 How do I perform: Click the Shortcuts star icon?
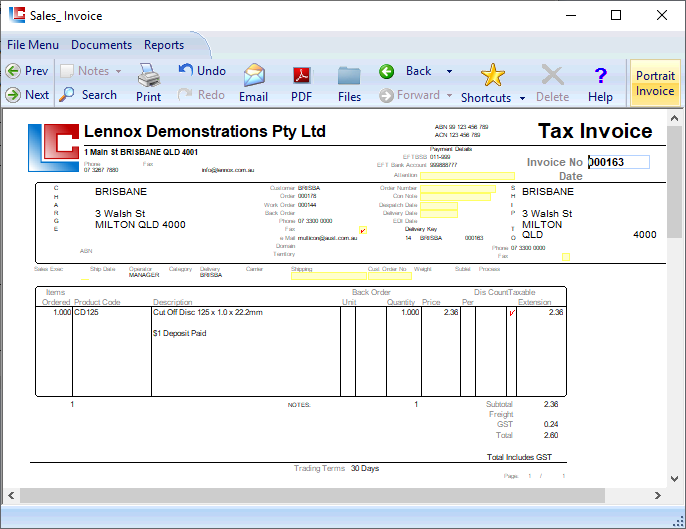(493, 75)
